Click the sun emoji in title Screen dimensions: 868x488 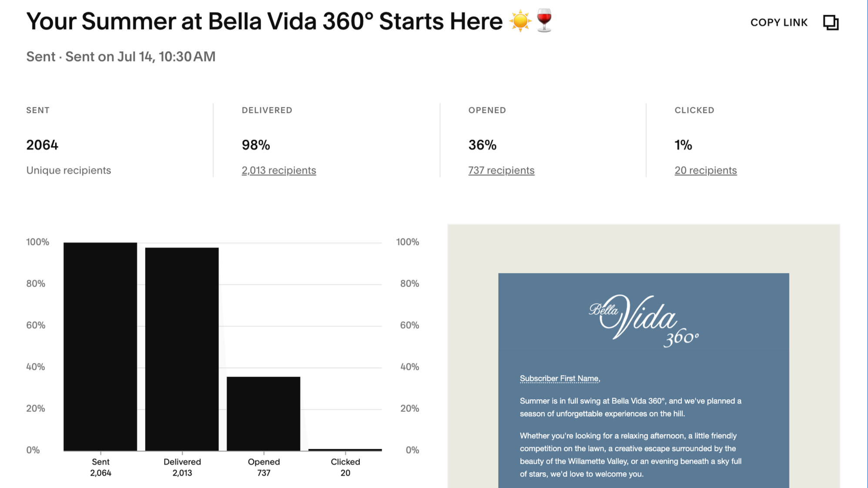(520, 21)
